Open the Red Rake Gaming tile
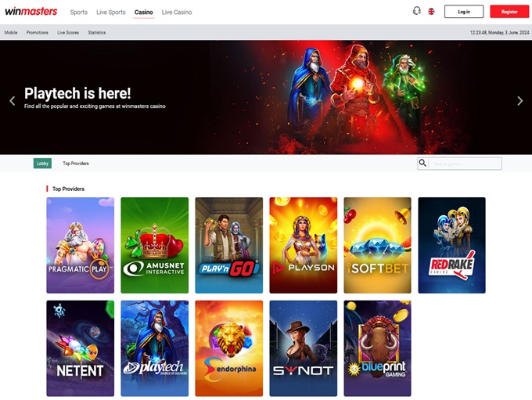532x400 pixels. tap(451, 245)
